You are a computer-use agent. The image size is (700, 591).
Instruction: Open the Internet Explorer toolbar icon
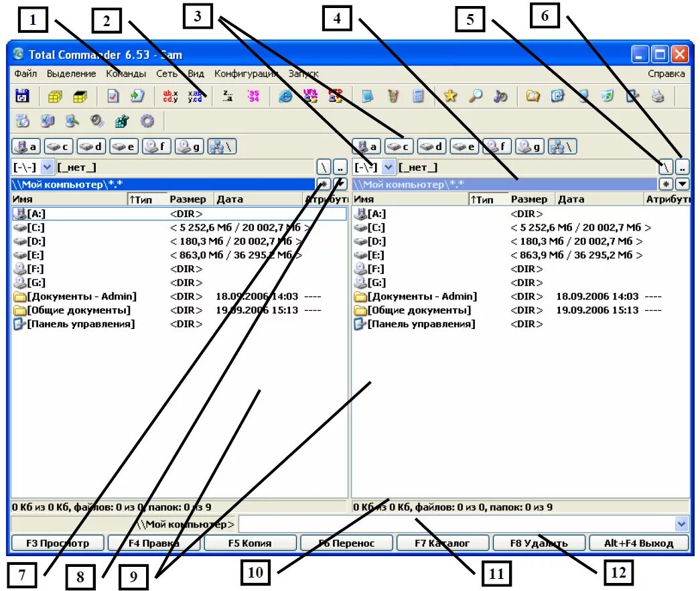coord(285,96)
